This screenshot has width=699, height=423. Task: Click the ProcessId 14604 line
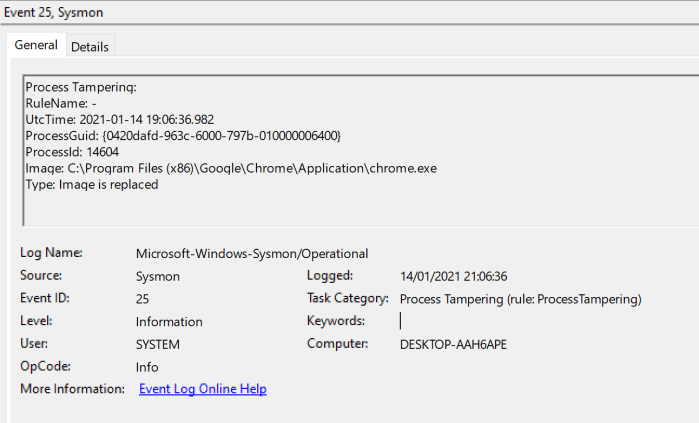pyautogui.click(x=72, y=152)
